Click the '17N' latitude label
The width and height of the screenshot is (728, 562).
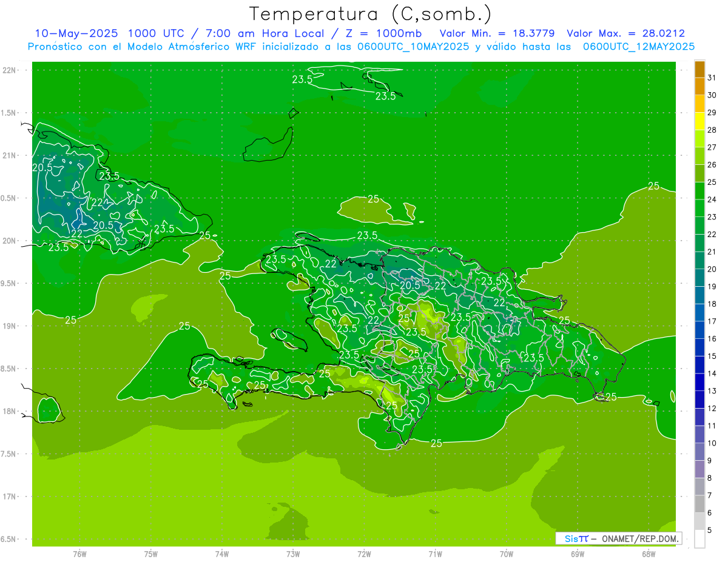[x=9, y=497]
